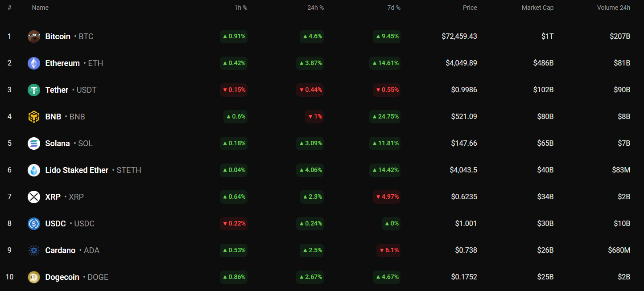Click the Bitcoin coin icon

pyautogui.click(x=34, y=37)
